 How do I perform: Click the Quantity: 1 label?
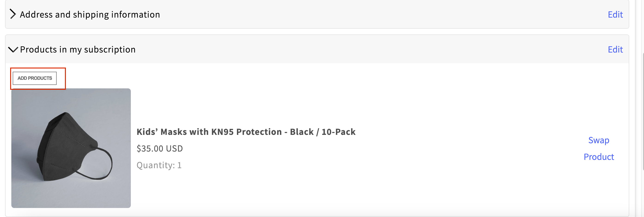coord(159,165)
